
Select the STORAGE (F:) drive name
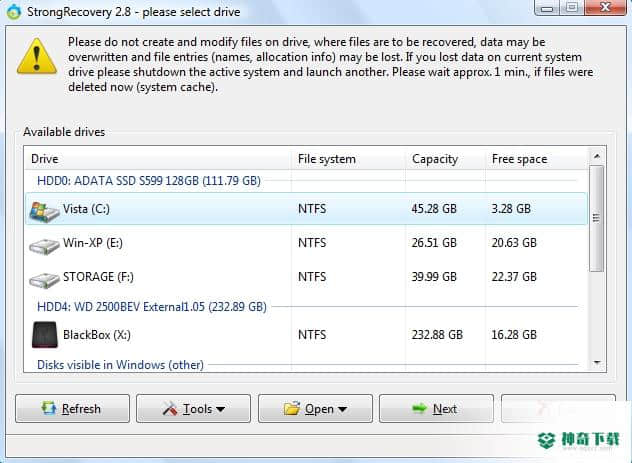click(x=98, y=276)
